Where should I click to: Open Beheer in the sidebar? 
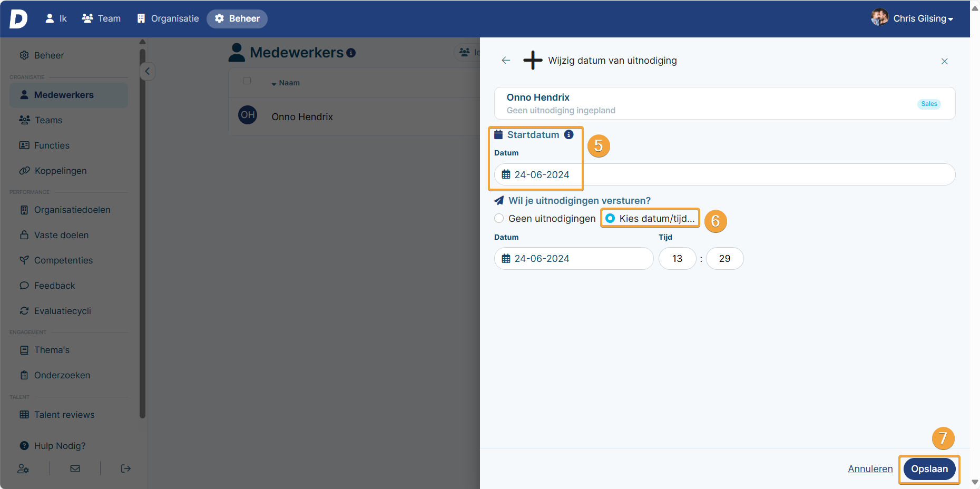(x=49, y=55)
